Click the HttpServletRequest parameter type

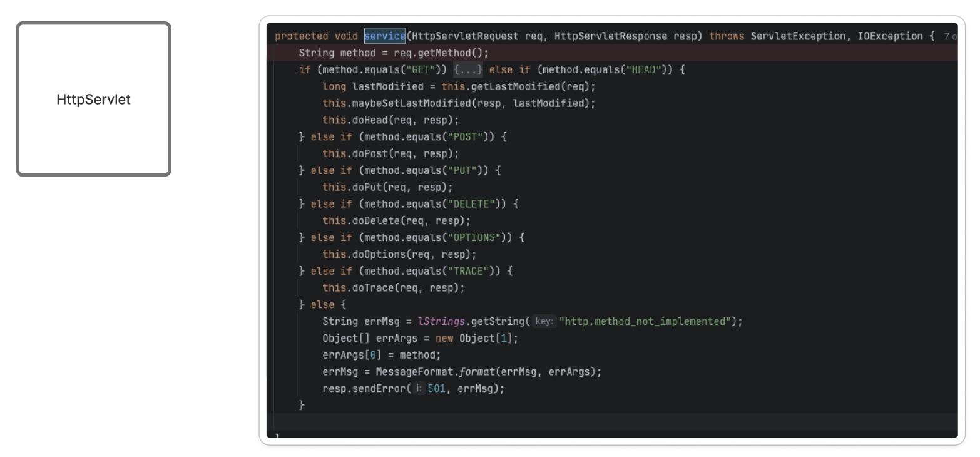[x=466, y=36]
